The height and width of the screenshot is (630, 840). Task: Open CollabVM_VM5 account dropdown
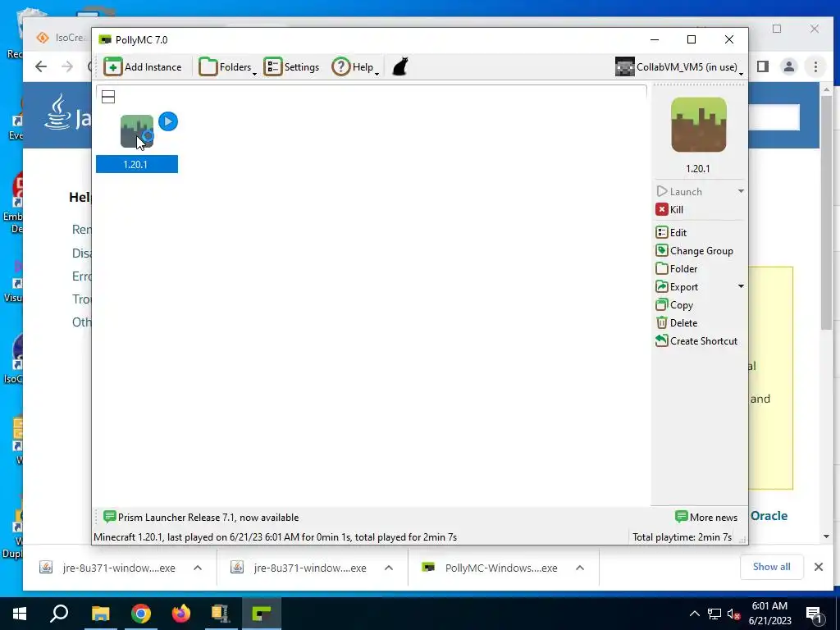[679, 67]
